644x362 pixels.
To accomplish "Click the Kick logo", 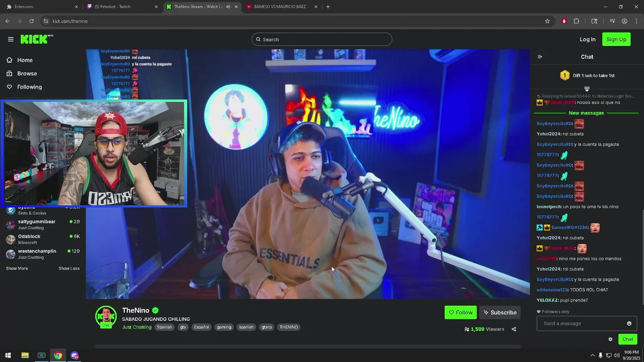I will point(36,39).
